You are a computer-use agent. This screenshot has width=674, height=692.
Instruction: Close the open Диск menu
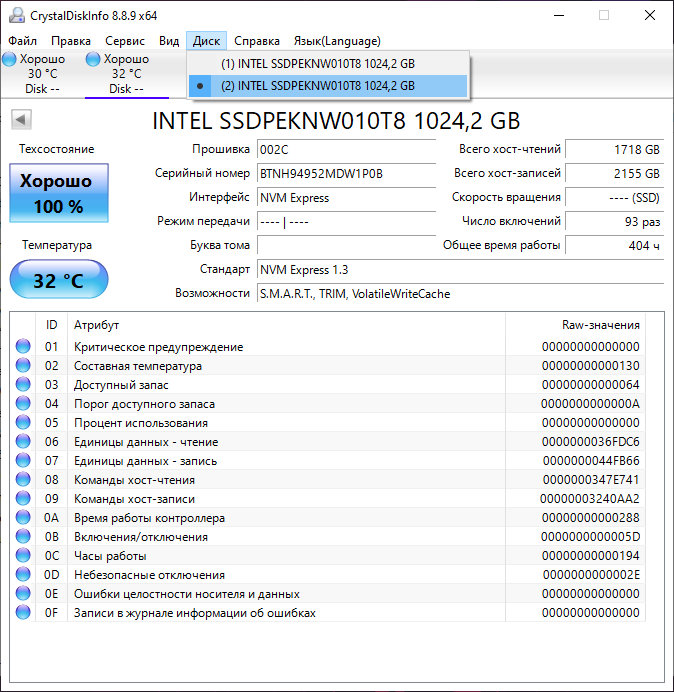207,41
